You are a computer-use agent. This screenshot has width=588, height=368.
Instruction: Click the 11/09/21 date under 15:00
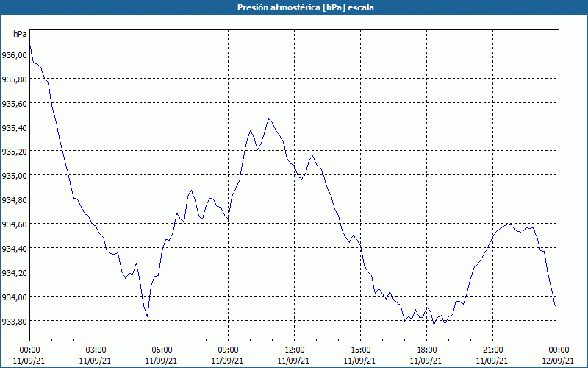(361, 361)
